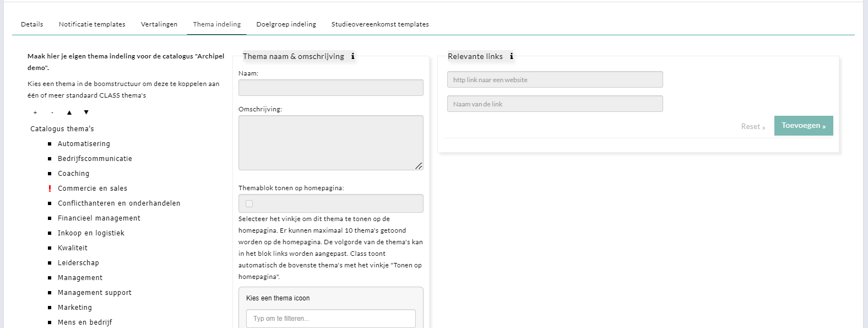Click the Reset link
Viewport: 868px width, 328px height.
point(752,127)
